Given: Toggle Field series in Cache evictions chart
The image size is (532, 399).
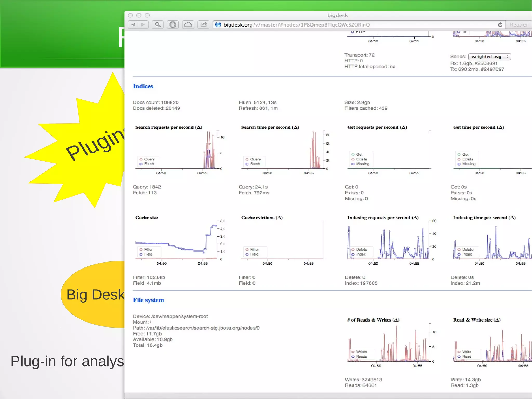Looking at the screenshot, I should [x=252, y=254].
